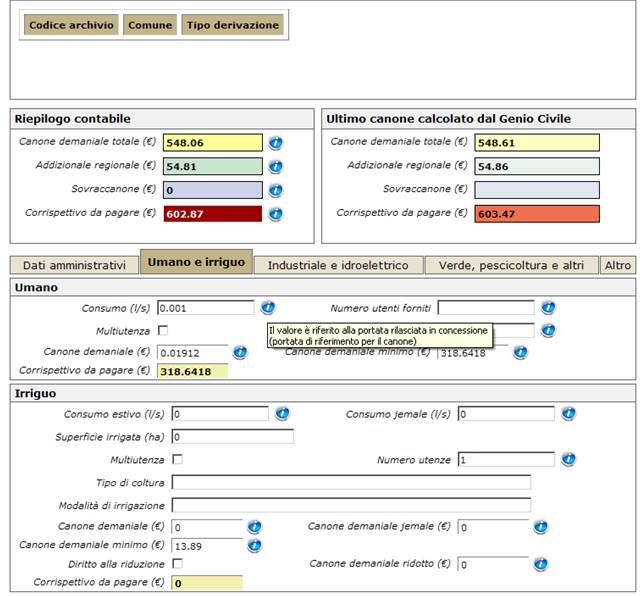
Task: Click Numero utenze input field
Action: click(x=506, y=460)
